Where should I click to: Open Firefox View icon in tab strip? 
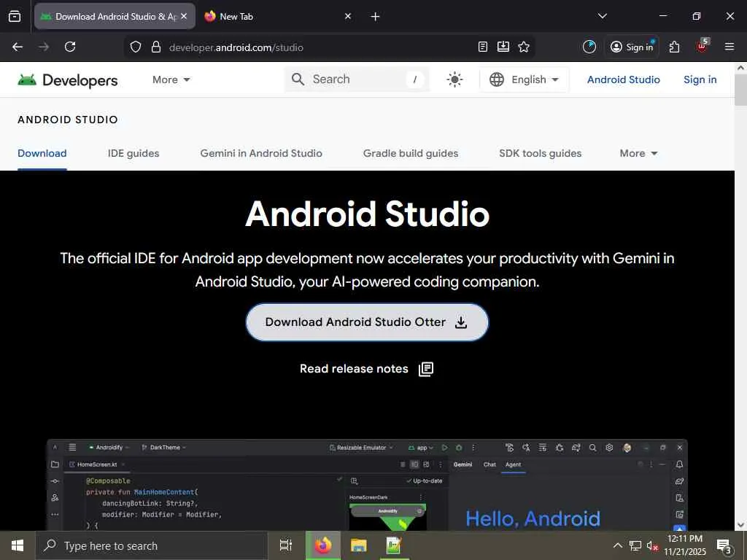(15, 16)
